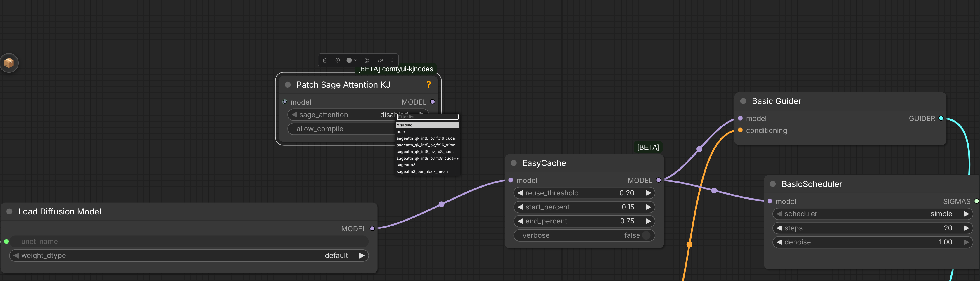Delete the selected node with trash icon
Screen dimensions: 980x281
324,60
